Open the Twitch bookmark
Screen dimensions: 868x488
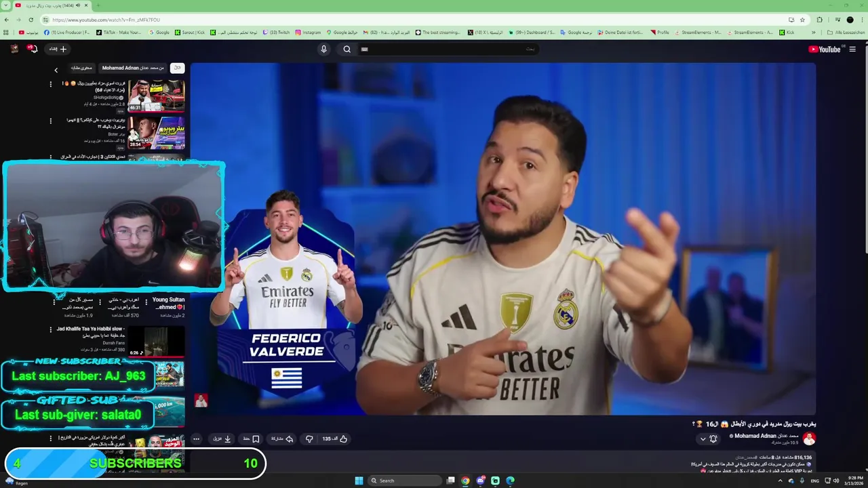[x=276, y=33]
